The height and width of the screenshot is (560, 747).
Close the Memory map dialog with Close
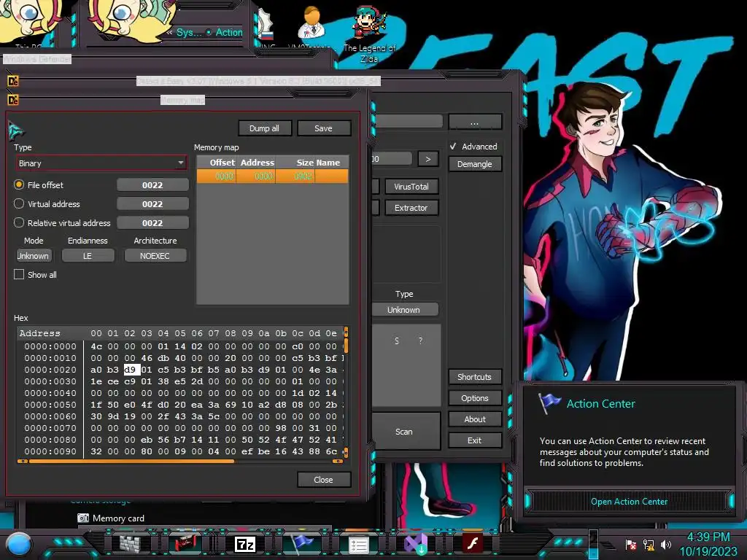[323, 480]
